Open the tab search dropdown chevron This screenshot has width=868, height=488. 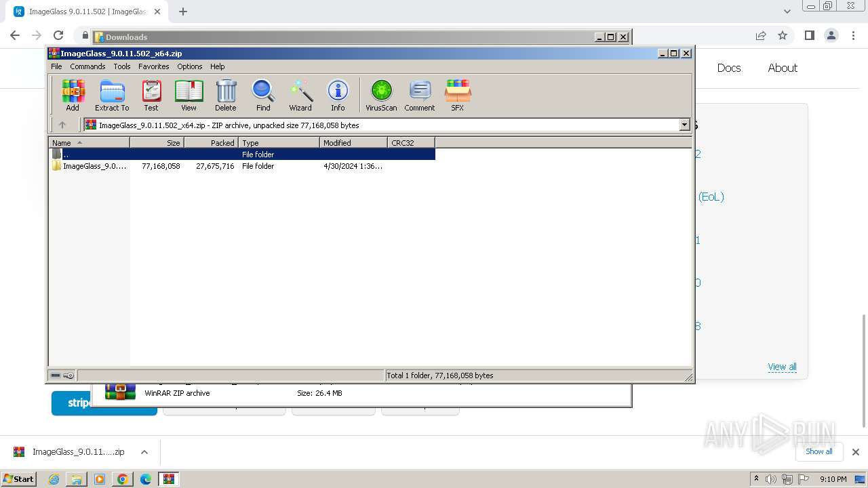(x=787, y=12)
